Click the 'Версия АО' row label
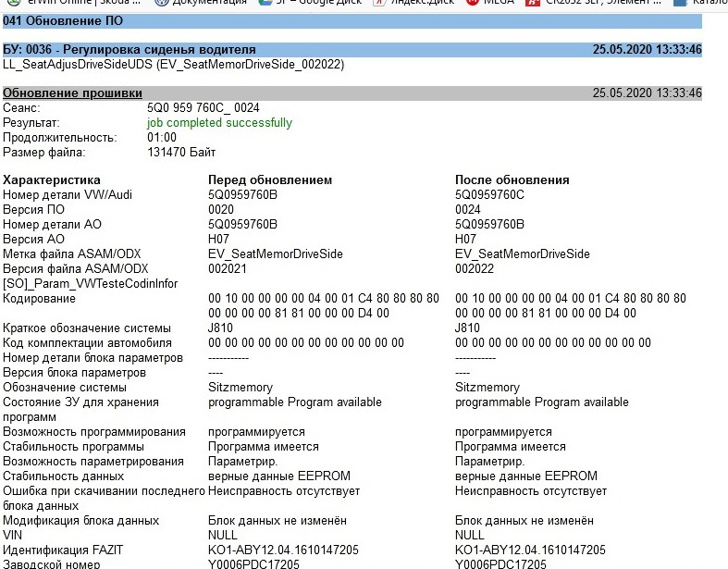The height and width of the screenshot is (569, 728). 33,240
